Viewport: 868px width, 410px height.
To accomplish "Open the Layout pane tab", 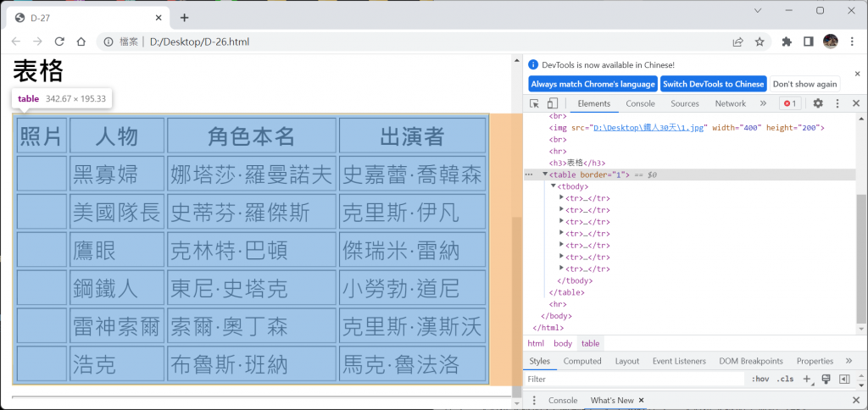I will coord(627,362).
